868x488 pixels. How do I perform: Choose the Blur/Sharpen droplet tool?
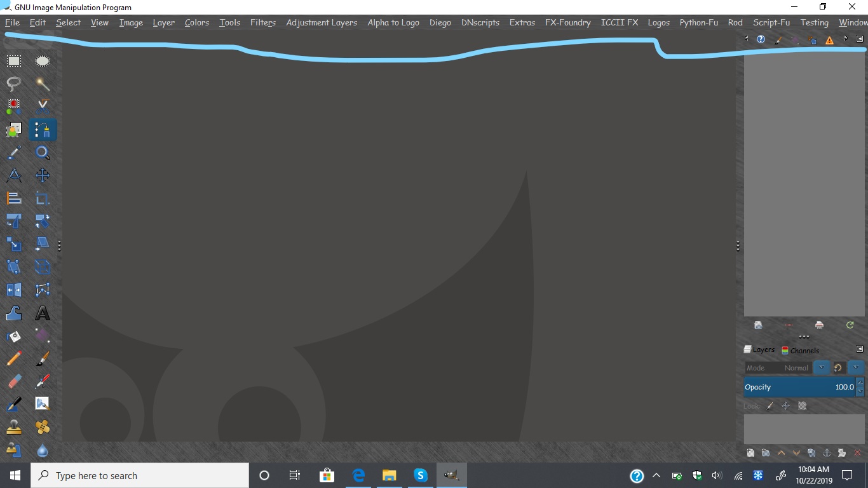(x=43, y=450)
